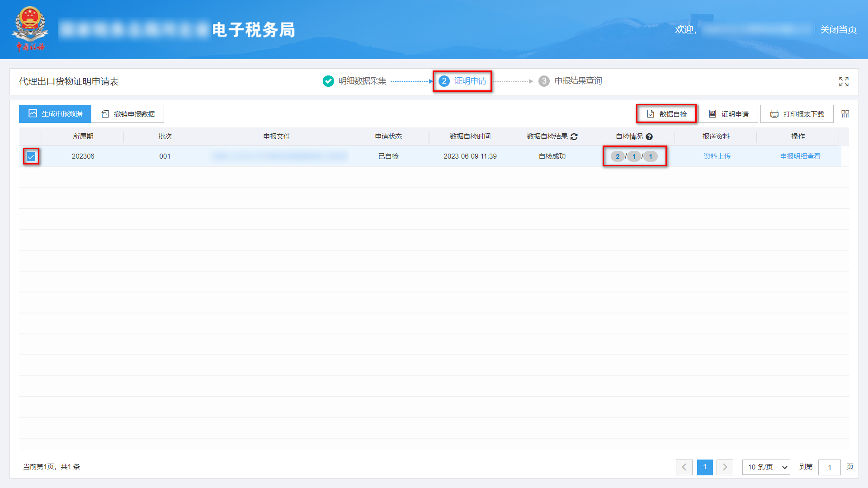
Task: Click the page number input field near 到第
Action: click(x=830, y=467)
